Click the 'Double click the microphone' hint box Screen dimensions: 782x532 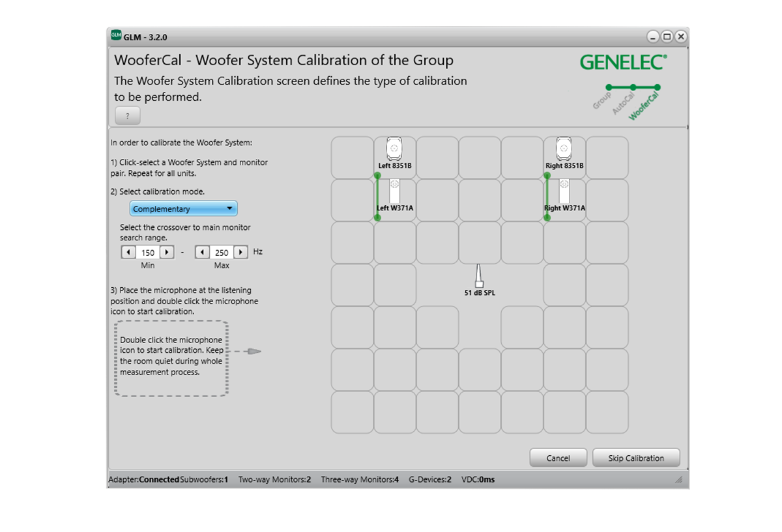pyautogui.click(x=171, y=358)
